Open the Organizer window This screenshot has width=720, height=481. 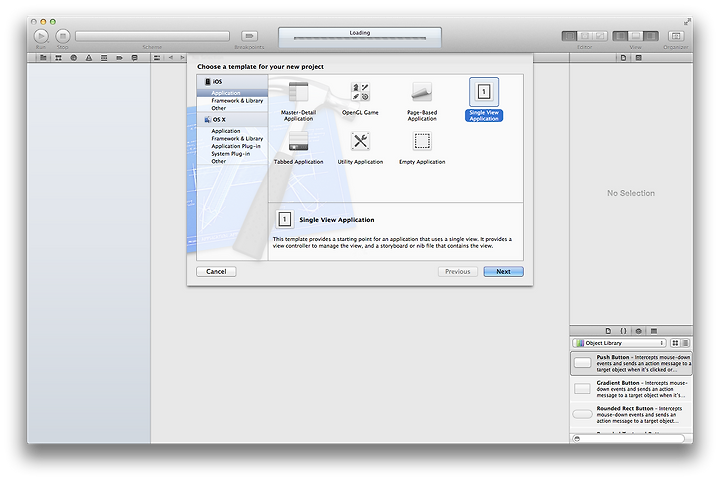(676, 36)
